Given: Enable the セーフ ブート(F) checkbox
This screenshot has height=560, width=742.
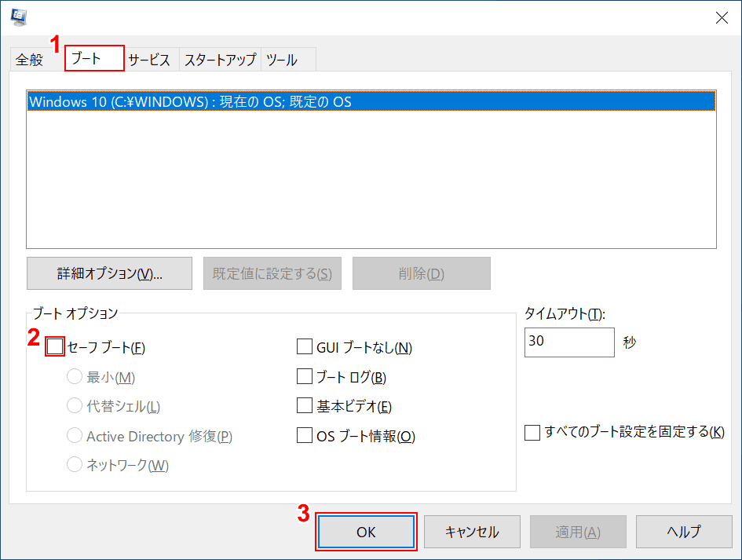Looking at the screenshot, I should click(55, 347).
